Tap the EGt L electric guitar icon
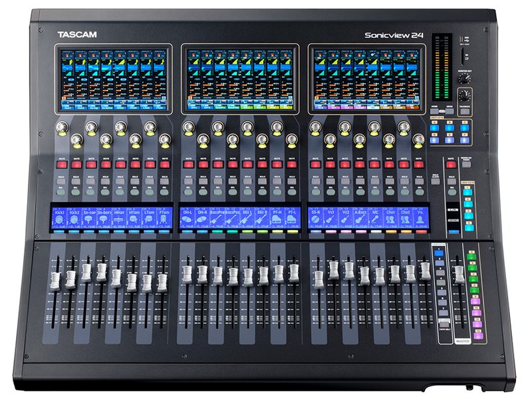This screenshot has height=399, width=532. (x=247, y=221)
